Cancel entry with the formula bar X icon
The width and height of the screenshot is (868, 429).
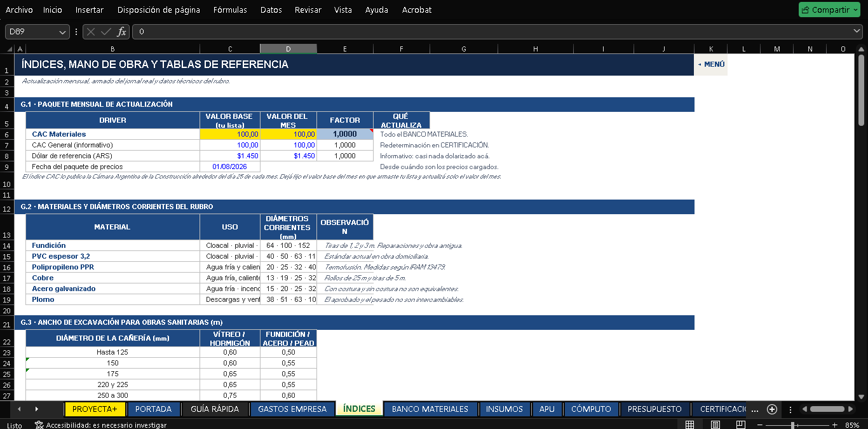pyautogui.click(x=92, y=31)
